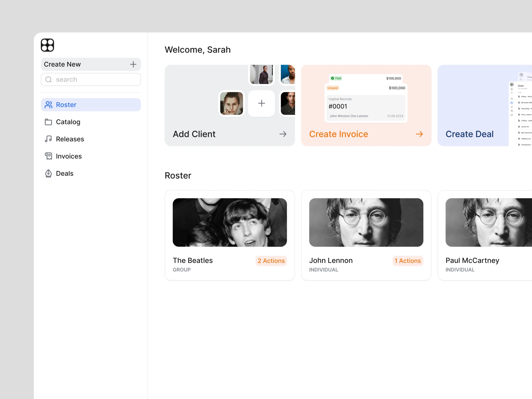Click the Roster people icon in sidebar
Image resolution: width=532 pixels, height=399 pixels.
coord(49,105)
